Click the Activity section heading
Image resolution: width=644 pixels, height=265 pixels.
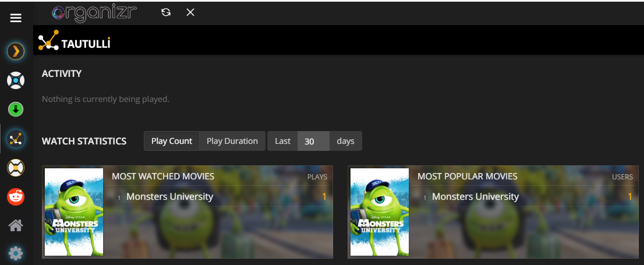pos(62,73)
